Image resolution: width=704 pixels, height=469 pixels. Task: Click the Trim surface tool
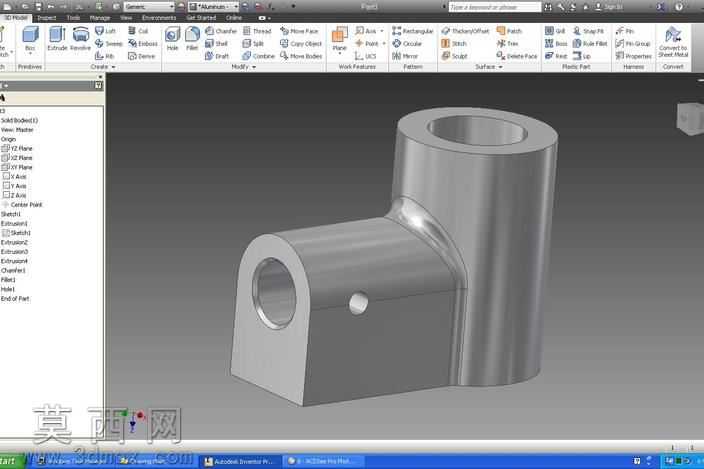coord(507,44)
